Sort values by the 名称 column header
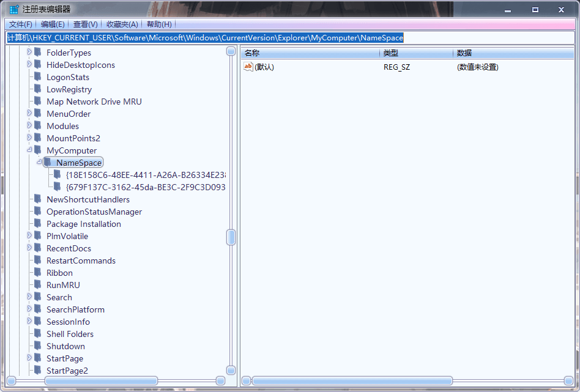The width and height of the screenshot is (580, 392). [310, 53]
